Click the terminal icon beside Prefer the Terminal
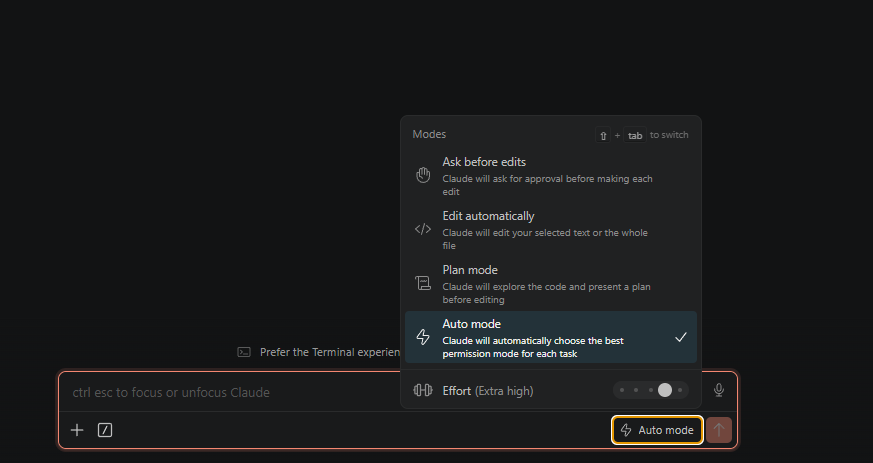The width and height of the screenshot is (873, 463). tap(244, 352)
